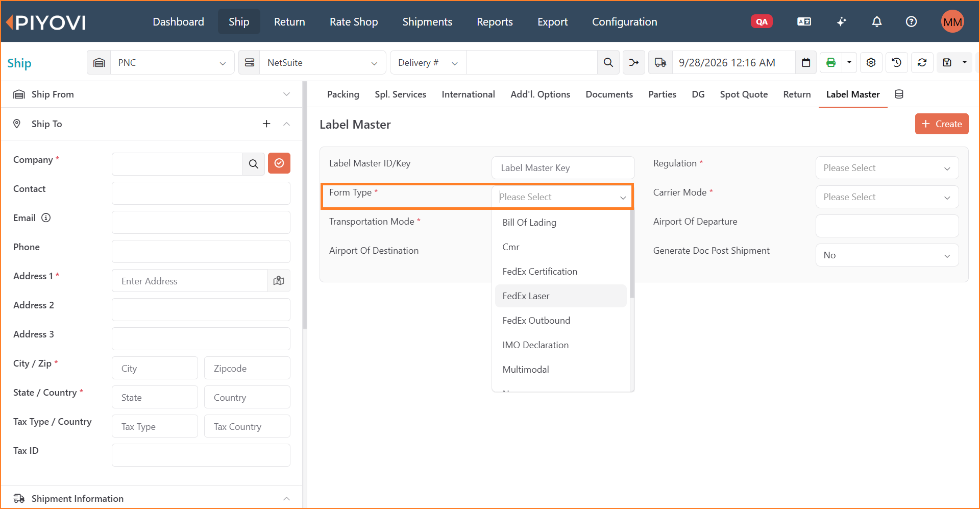The height and width of the screenshot is (509, 980).
Task: Open the language translate icon in header
Action: 804,21
